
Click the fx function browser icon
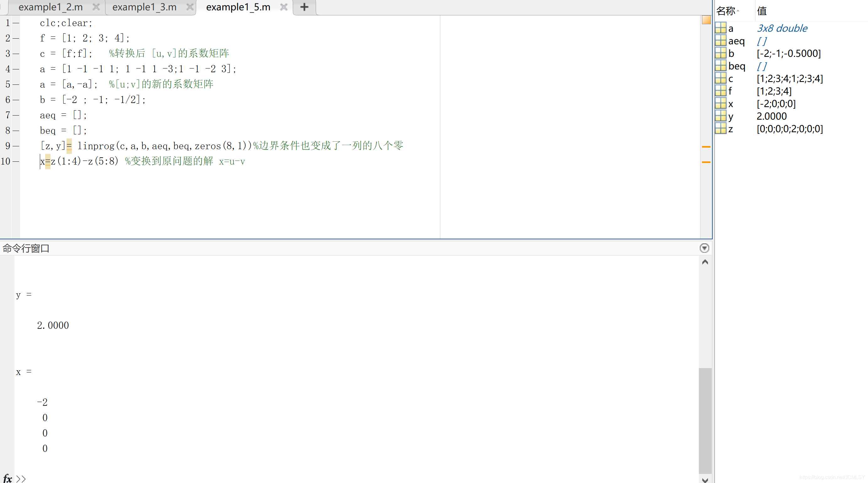[x=8, y=478]
